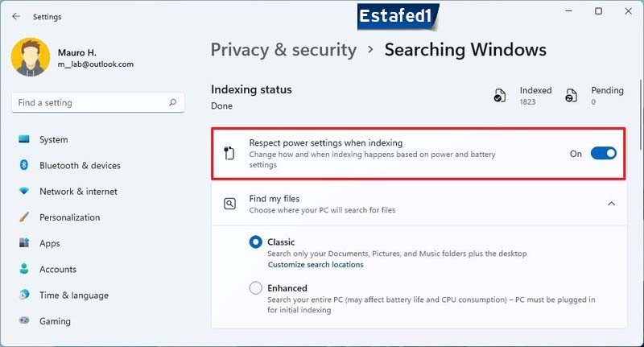This screenshot has height=347, width=644.
Task: Select the Network & internet wifi icon
Action: coord(24,191)
